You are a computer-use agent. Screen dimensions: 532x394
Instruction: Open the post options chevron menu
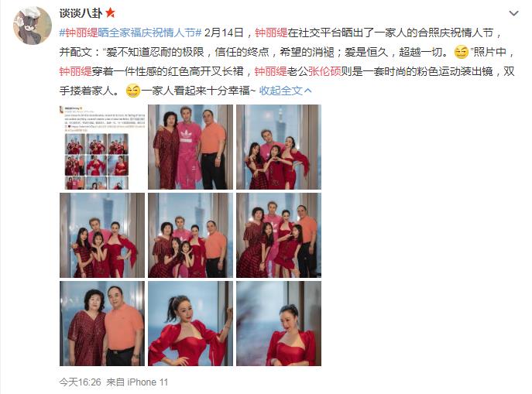[513, 14]
